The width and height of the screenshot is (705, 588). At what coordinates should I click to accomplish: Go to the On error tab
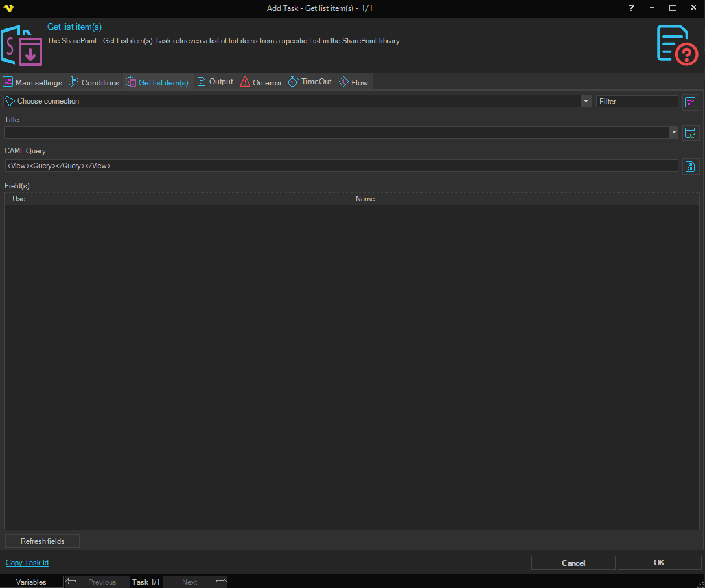point(261,82)
